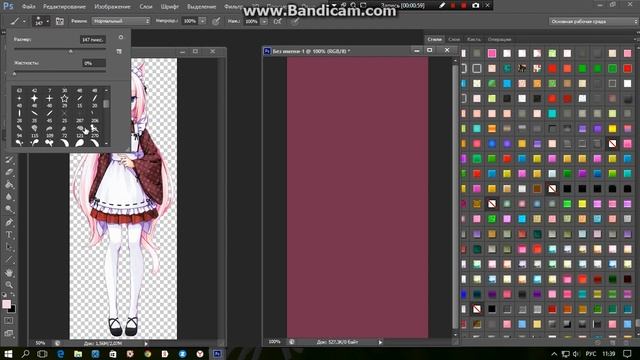This screenshot has width=640, height=360.
Task: Select the Path Selection arrow tool
Action: tap(9, 247)
